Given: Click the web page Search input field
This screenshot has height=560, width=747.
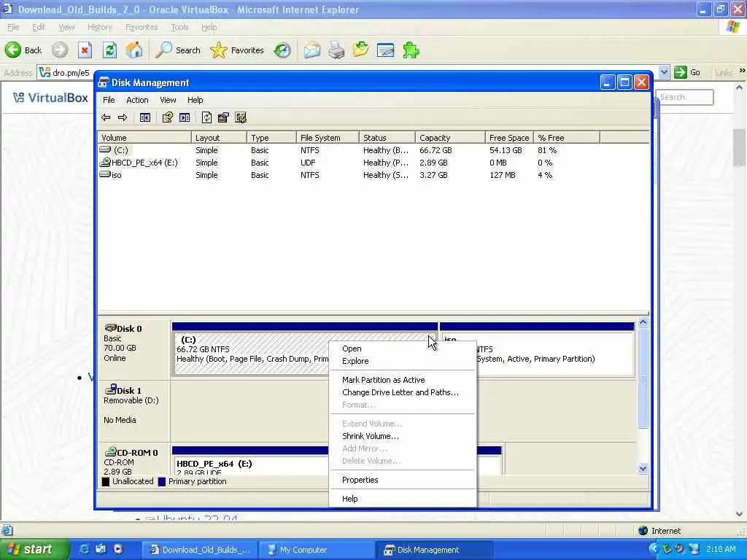Looking at the screenshot, I should (x=684, y=97).
